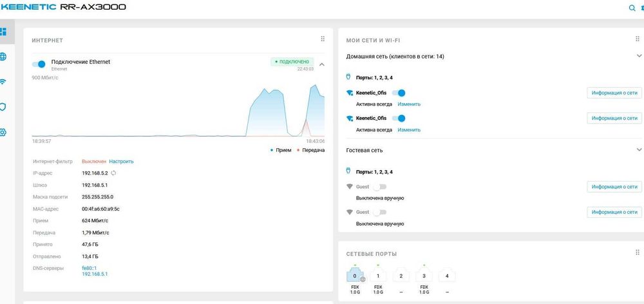This screenshot has width=644, height=304.
Task: Click the Keenetic logo in the header
Action: 28,7
